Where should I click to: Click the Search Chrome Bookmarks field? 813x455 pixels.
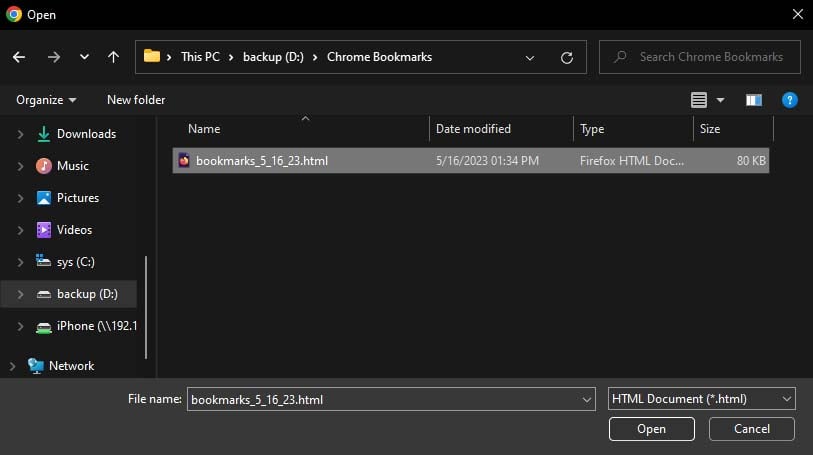click(700, 57)
